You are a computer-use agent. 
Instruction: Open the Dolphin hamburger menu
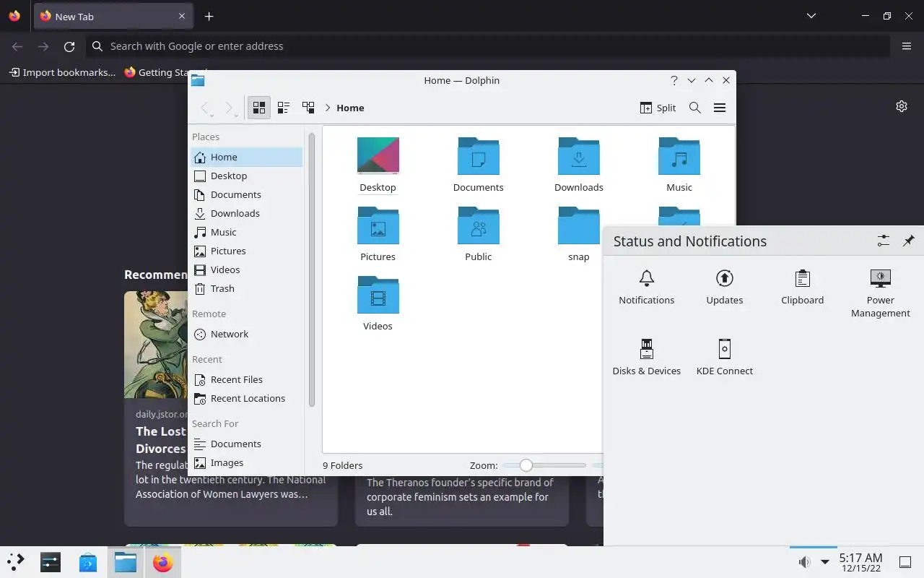coord(720,108)
